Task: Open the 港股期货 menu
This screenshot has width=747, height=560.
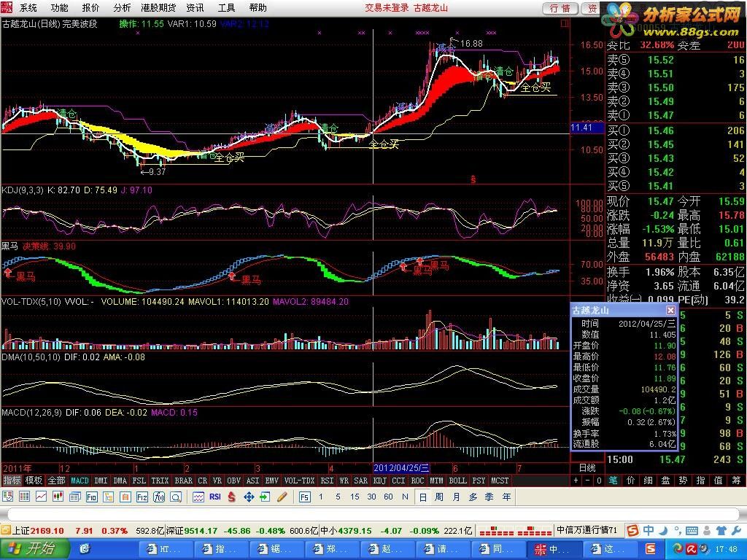Action: pos(158,7)
